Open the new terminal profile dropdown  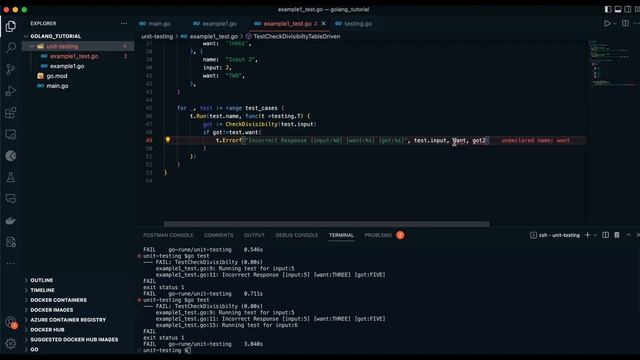[x=595, y=235]
